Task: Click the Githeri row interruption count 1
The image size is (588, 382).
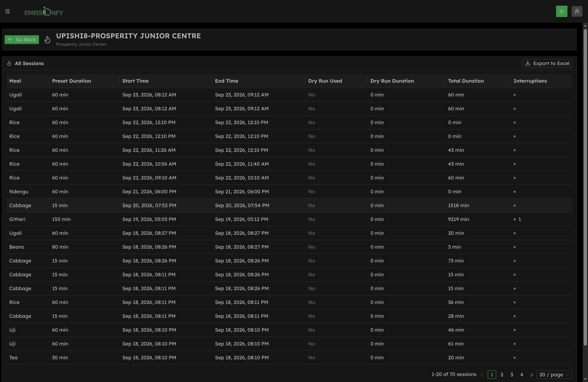Action: [520, 219]
